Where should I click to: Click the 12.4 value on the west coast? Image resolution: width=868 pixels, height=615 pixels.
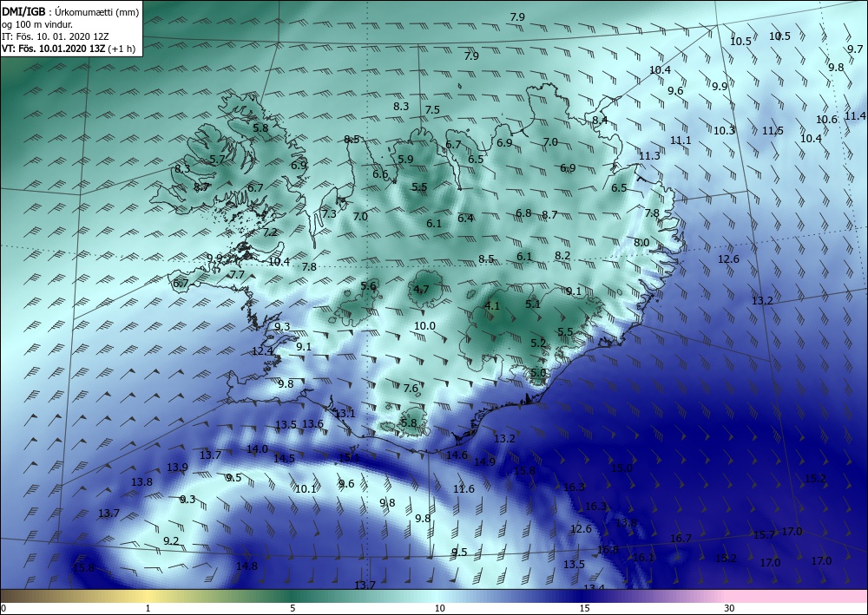(x=262, y=351)
